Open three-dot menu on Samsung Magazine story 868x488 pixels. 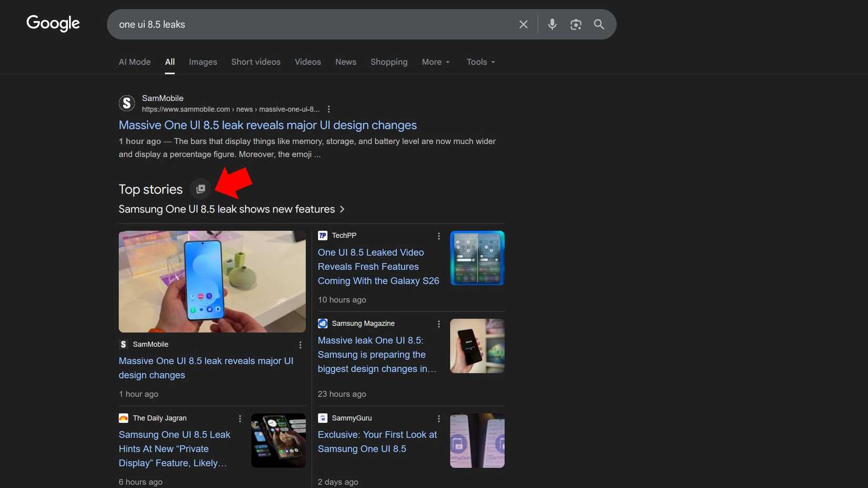click(x=439, y=324)
